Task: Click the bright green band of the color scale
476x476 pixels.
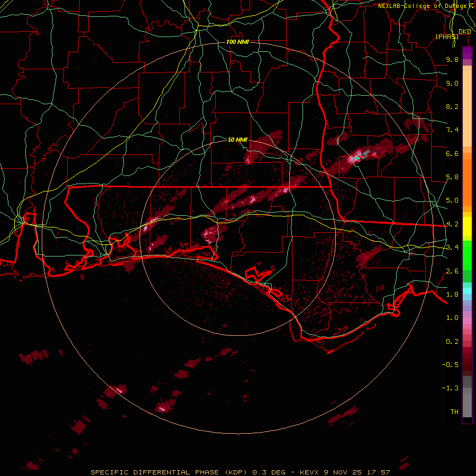Action: tap(467, 255)
